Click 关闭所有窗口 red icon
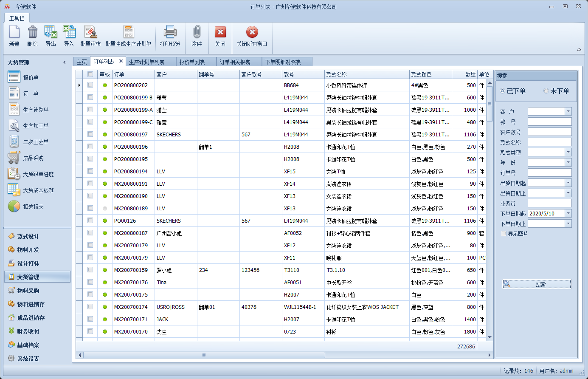The width and height of the screenshot is (588, 379). click(x=252, y=32)
